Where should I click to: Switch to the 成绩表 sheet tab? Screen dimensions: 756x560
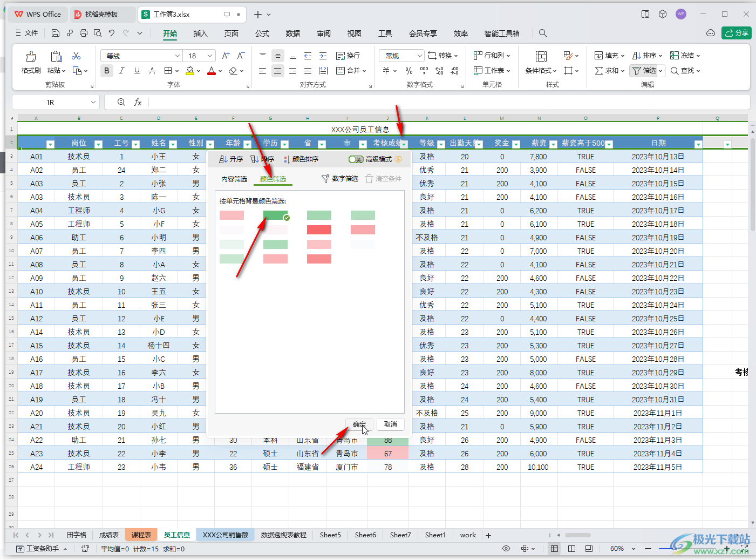(x=109, y=535)
